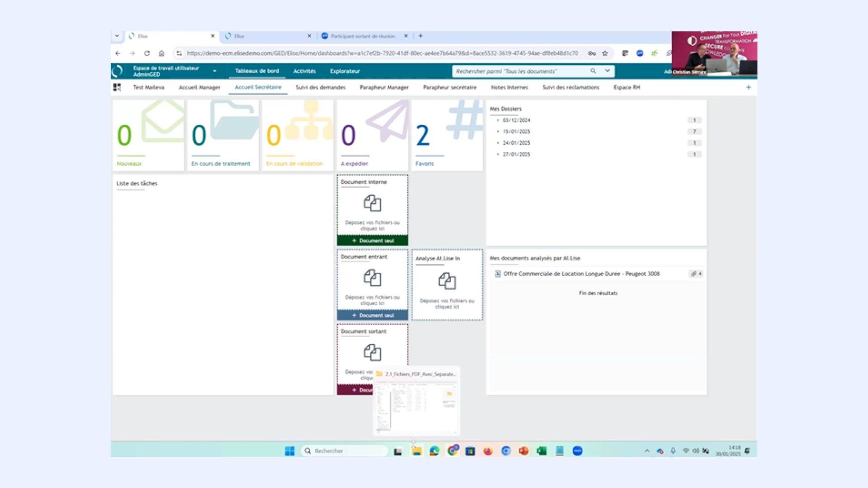
Task: Open the Explorateur menu
Action: click(x=344, y=71)
